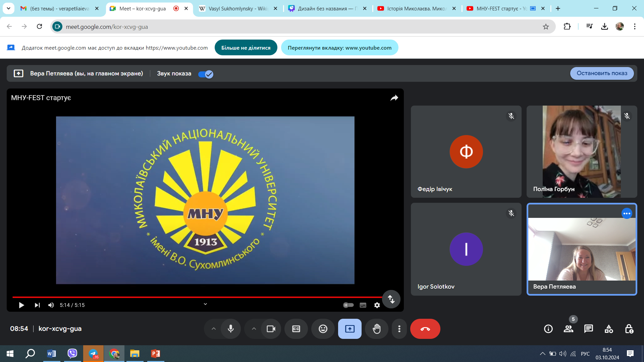Click Остановить показ button
The image size is (644, 362).
(602, 73)
